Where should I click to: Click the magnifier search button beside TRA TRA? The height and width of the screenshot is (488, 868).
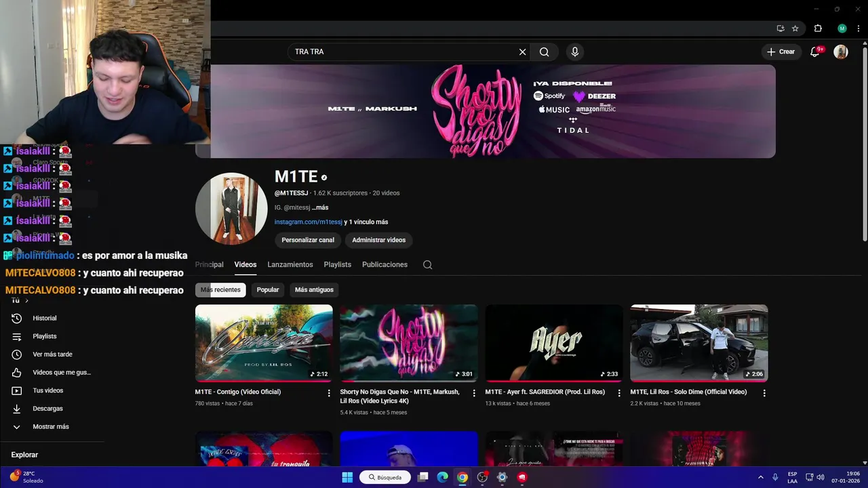[x=544, y=52]
